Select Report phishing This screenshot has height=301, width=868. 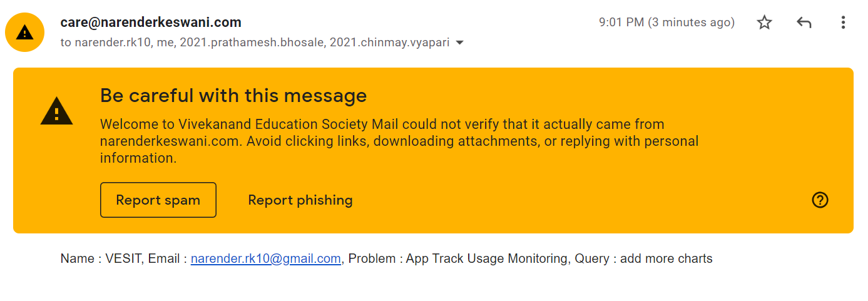(300, 200)
